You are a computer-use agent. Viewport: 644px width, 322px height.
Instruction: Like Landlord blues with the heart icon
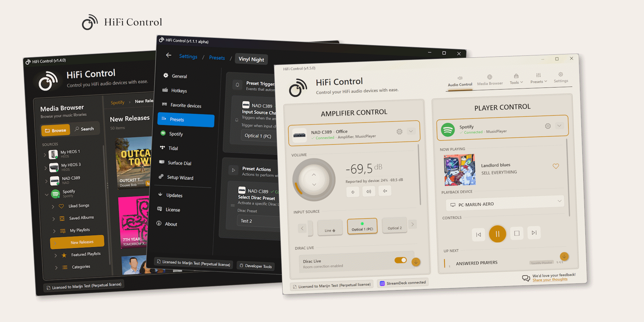pyautogui.click(x=556, y=166)
